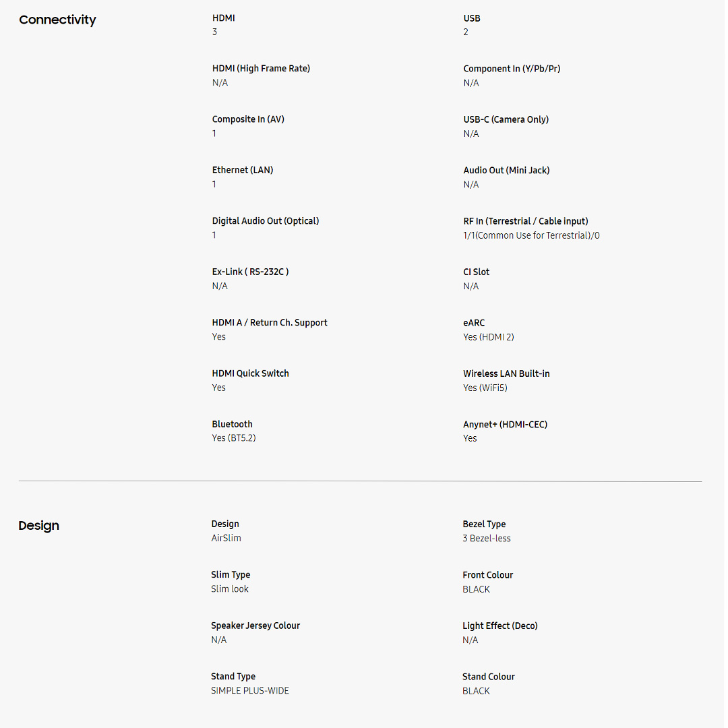Select the USB-C (Camera Only) label

tap(506, 119)
